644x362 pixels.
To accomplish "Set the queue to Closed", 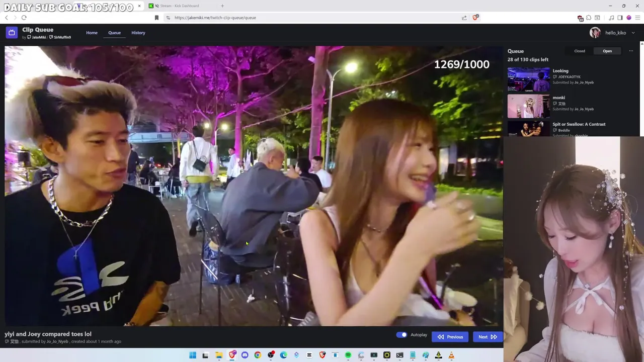I will tap(580, 51).
